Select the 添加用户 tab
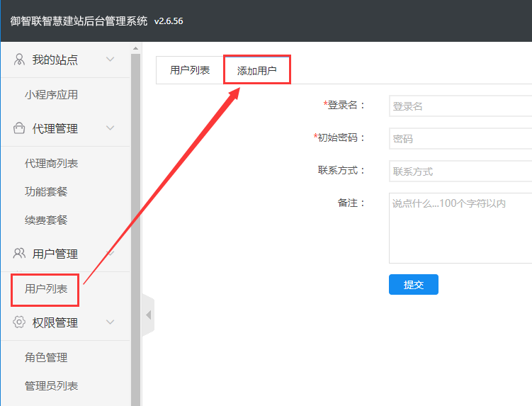532x406 pixels. (256, 71)
